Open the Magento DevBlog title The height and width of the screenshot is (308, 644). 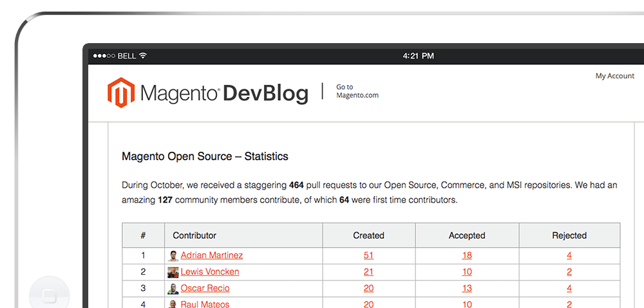tap(224, 93)
